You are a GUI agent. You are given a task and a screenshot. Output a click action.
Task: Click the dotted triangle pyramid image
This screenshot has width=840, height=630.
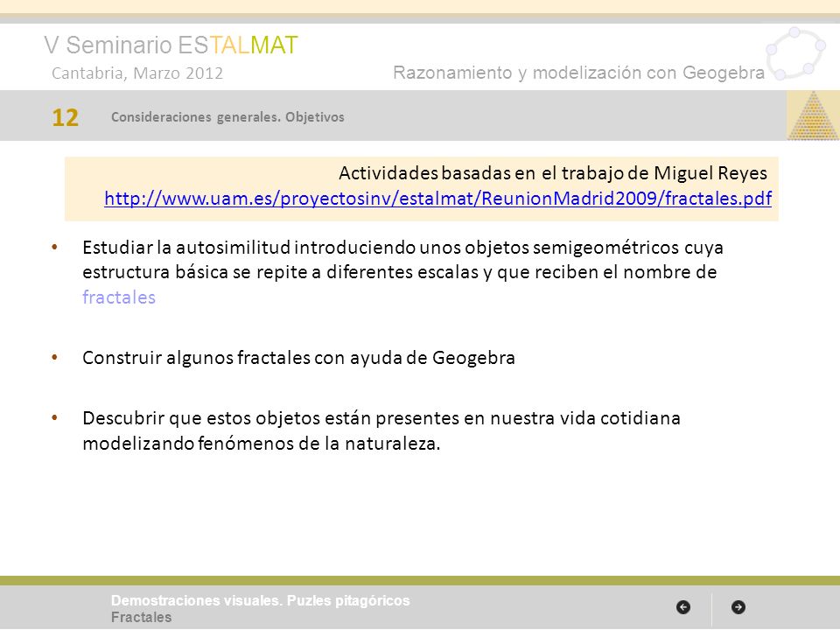(x=813, y=115)
